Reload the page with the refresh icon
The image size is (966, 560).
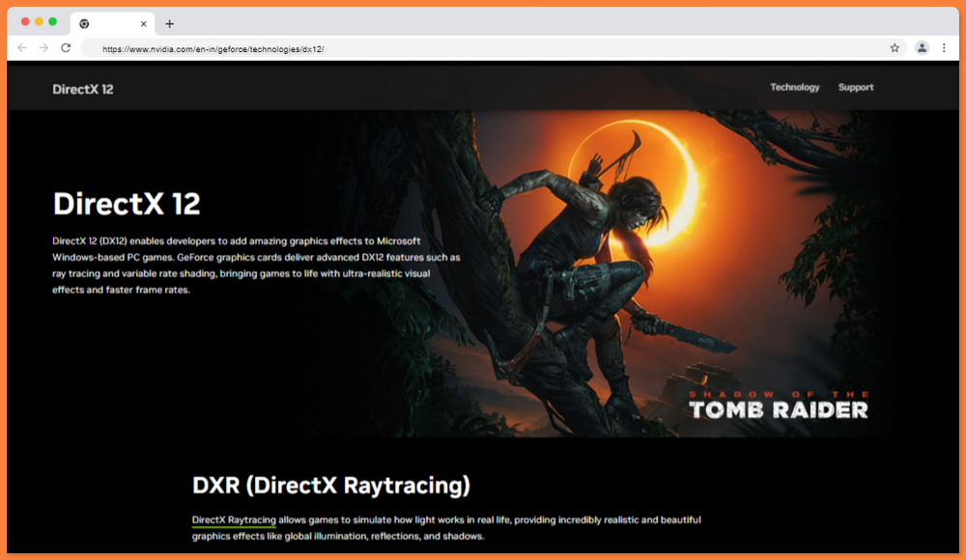coord(66,47)
